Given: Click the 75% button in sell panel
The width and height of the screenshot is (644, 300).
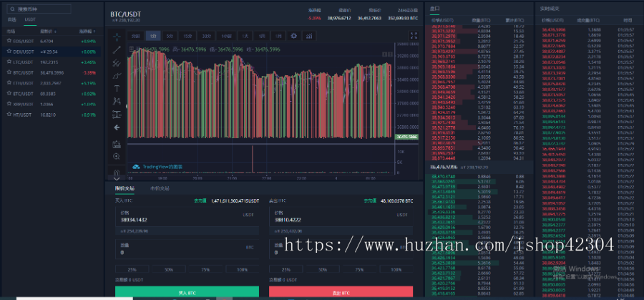Looking at the screenshot, I should [x=359, y=270].
